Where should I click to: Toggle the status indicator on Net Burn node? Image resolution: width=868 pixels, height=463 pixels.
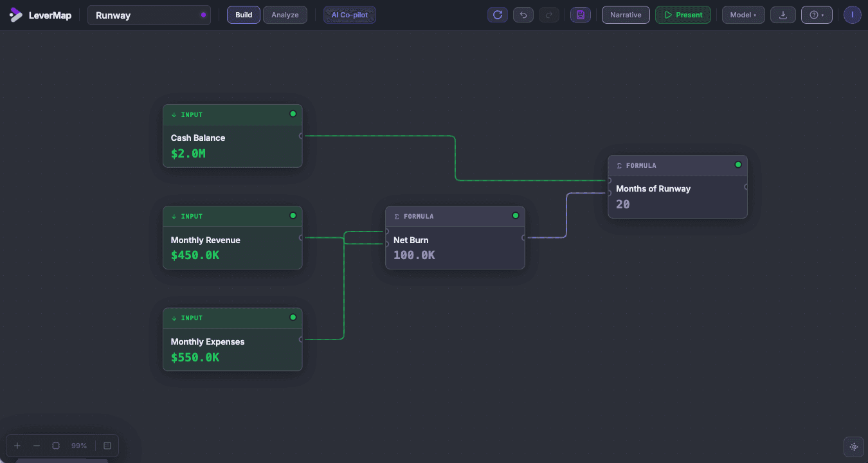pyautogui.click(x=515, y=215)
